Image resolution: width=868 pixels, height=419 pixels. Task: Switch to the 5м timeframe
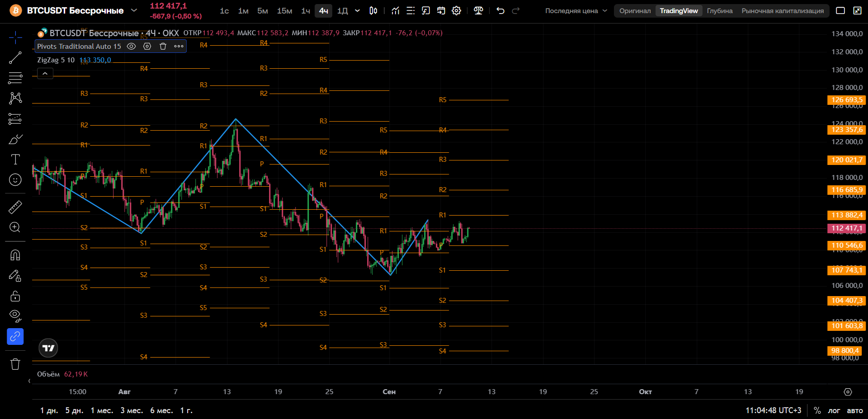(263, 11)
